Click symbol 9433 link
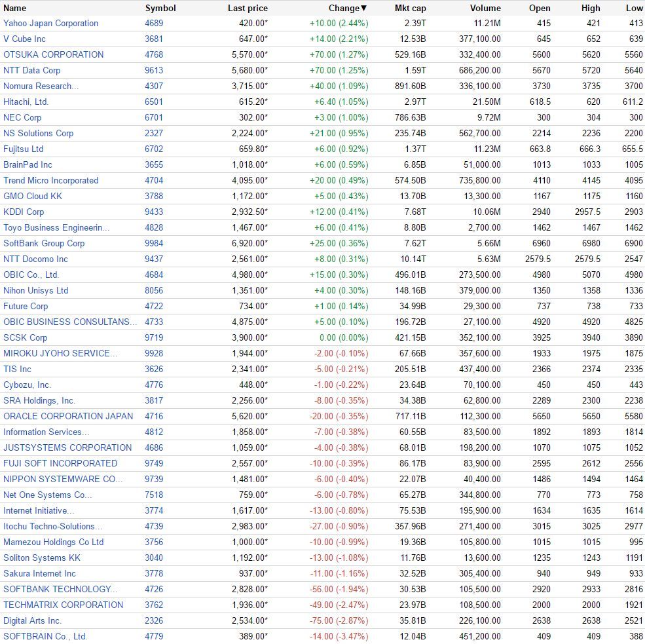Screen dimensions: 645x644 [x=154, y=212]
